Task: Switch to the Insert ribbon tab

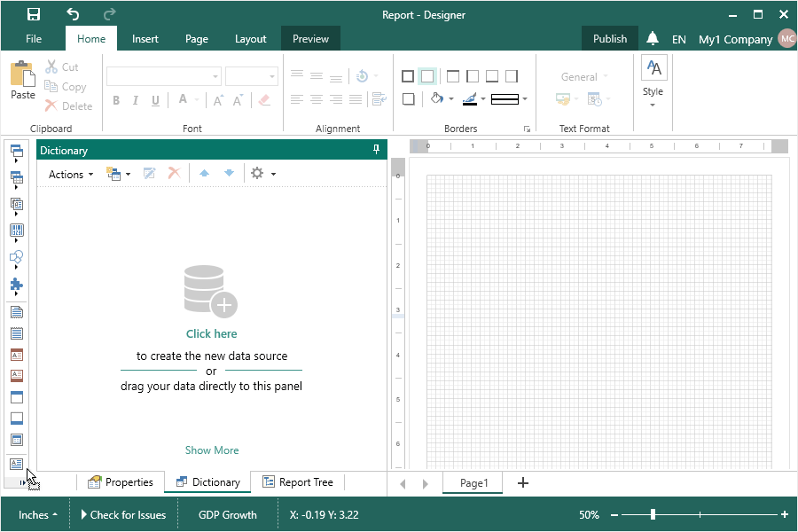Action: pyautogui.click(x=145, y=38)
